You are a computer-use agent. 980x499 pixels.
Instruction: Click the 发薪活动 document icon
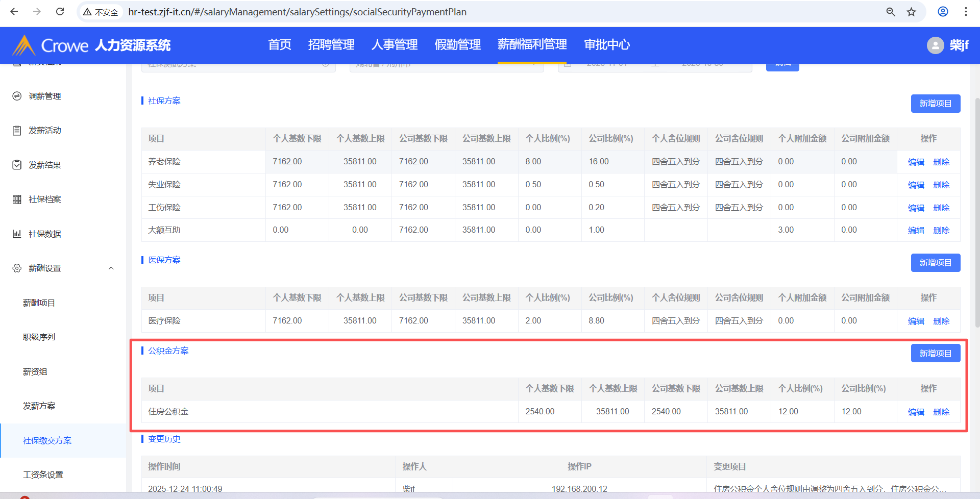pos(17,131)
